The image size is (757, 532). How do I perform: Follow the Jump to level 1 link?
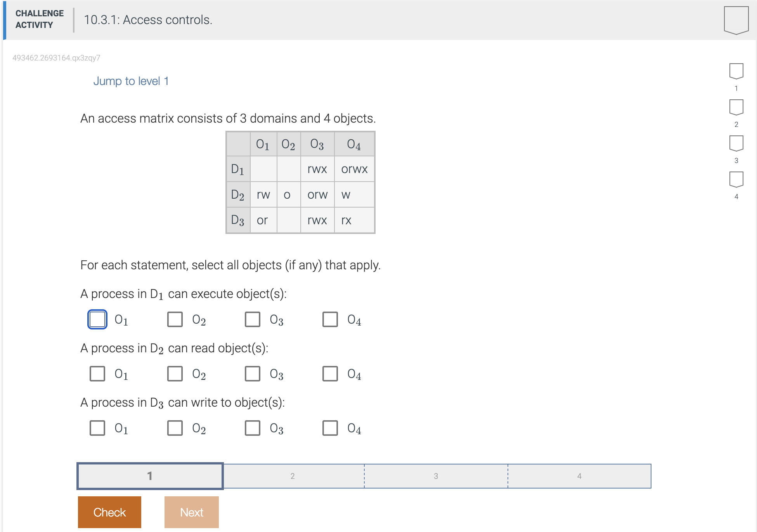point(131,81)
